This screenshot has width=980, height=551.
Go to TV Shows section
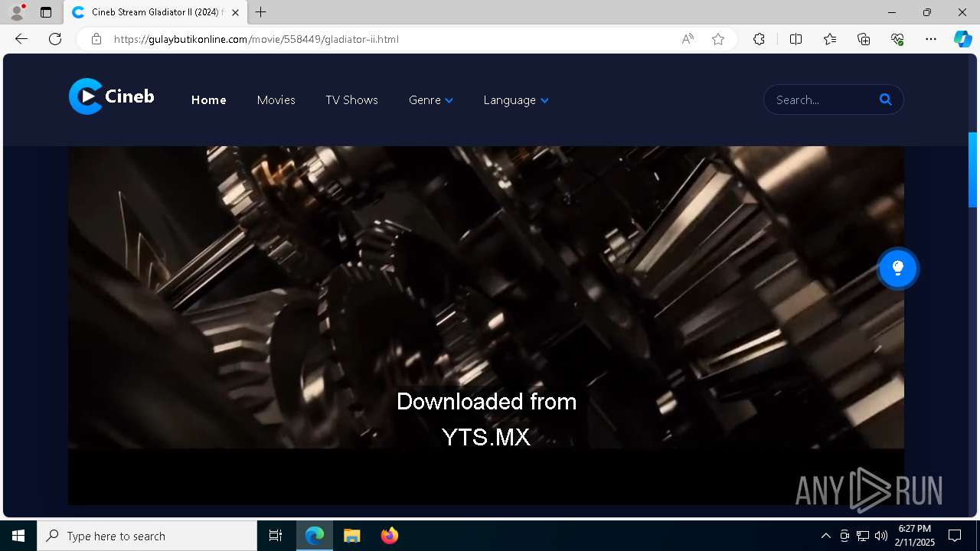pyautogui.click(x=351, y=100)
